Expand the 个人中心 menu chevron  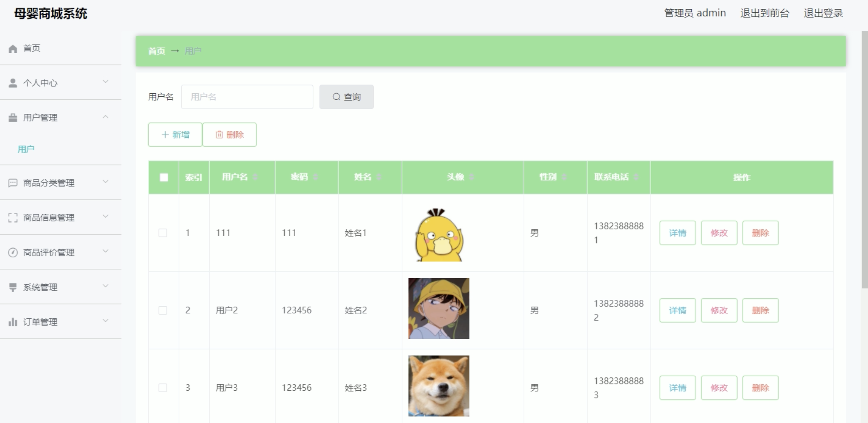pos(106,82)
